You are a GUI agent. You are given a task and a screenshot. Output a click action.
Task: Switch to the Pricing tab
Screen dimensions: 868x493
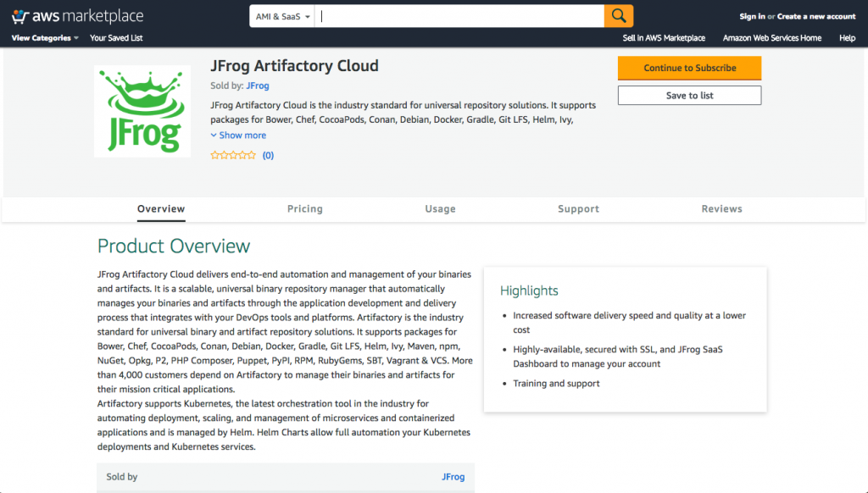pos(304,209)
